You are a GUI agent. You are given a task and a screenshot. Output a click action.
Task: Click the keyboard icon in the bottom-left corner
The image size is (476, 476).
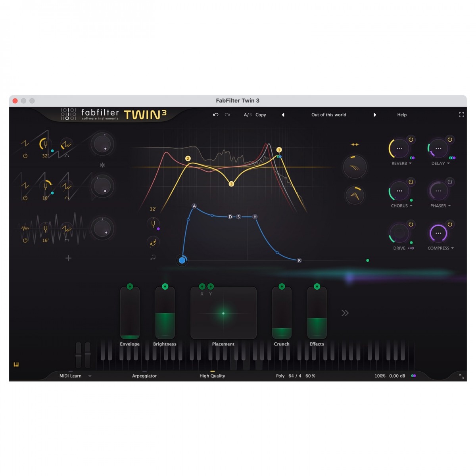tap(16, 364)
